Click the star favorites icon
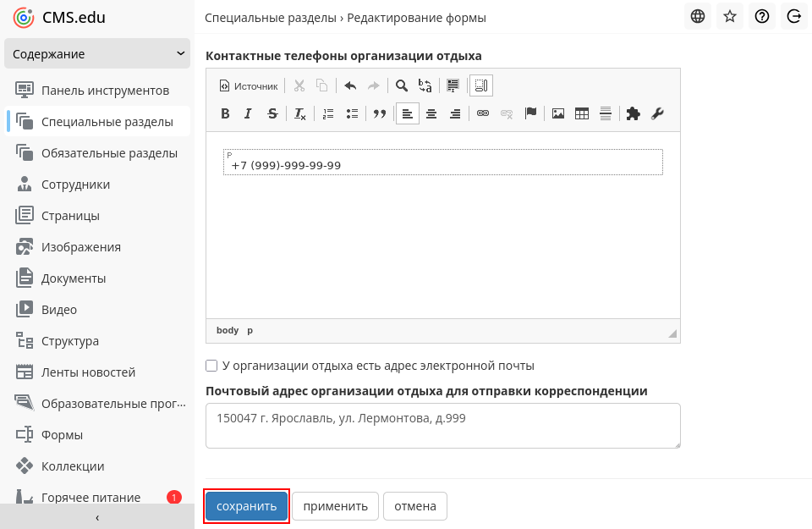The image size is (812, 529). [x=730, y=17]
